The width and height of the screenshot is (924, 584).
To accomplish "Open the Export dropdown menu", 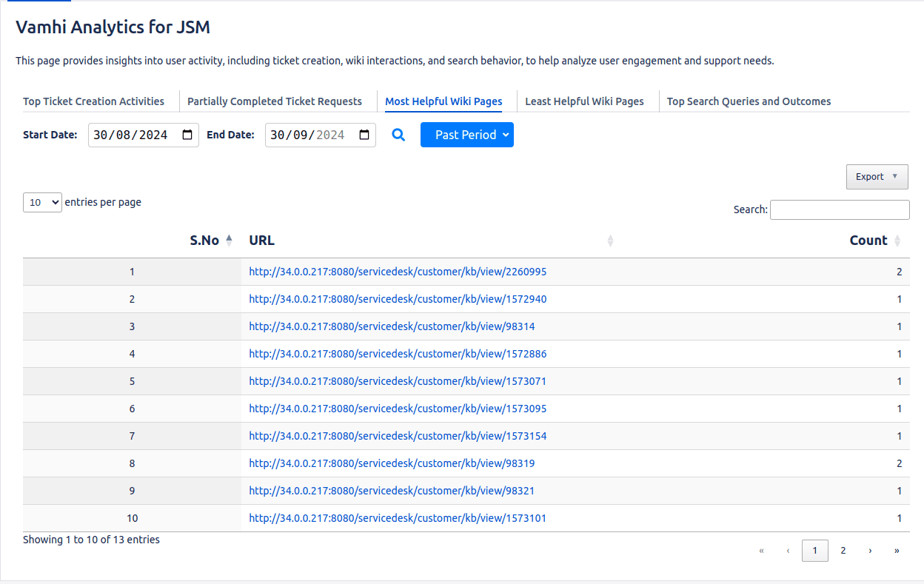I will click(877, 177).
